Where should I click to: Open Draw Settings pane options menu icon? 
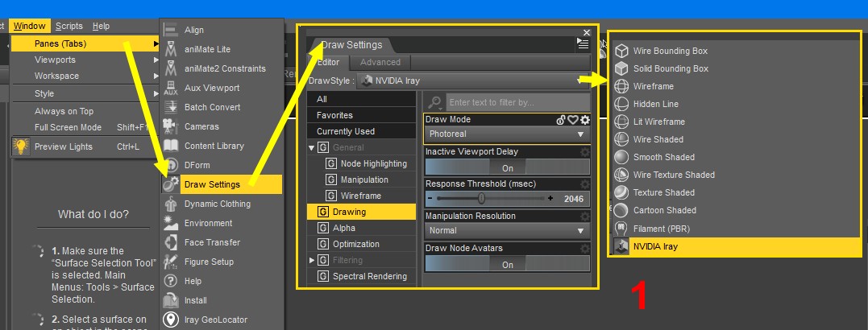583,43
